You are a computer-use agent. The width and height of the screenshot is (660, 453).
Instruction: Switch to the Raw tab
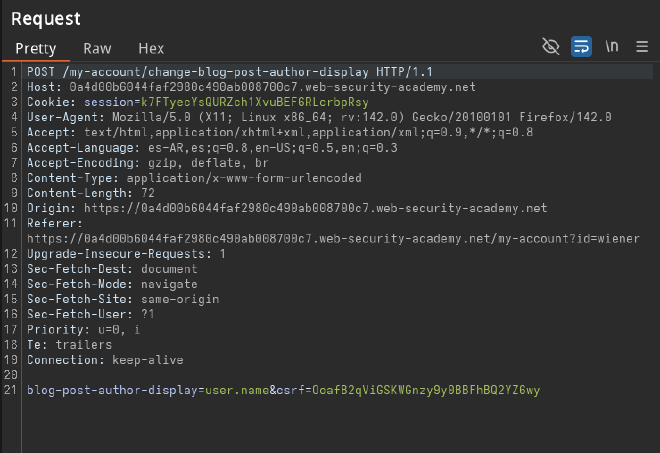click(97, 48)
